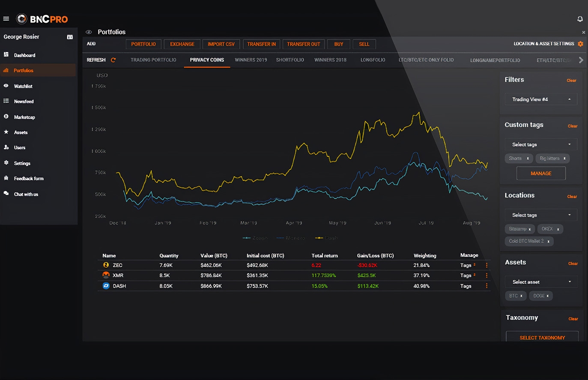Image resolution: width=588 pixels, height=380 pixels.
Task: Click the Portfolio add button
Action: tap(143, 44)
